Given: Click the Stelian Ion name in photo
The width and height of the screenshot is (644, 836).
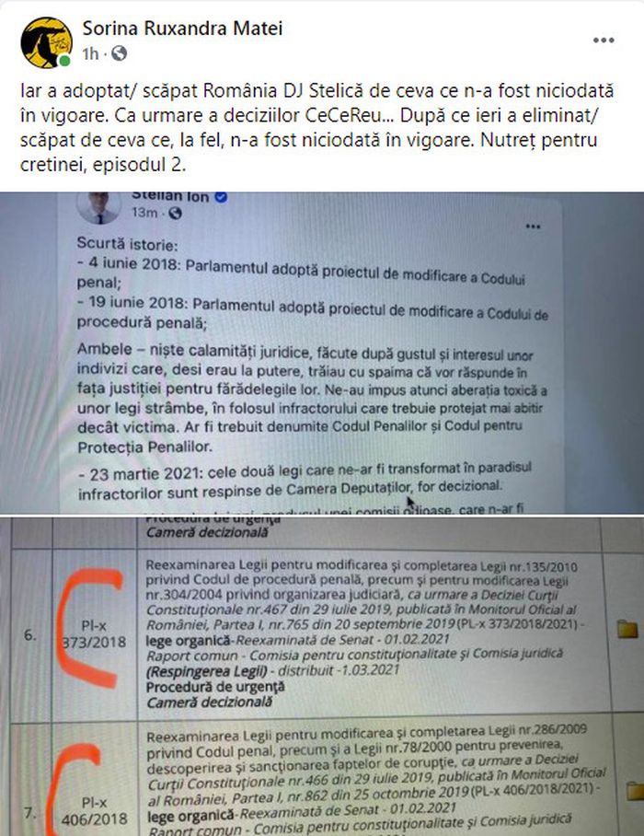Looking at the screenshot, I should 170,196.
